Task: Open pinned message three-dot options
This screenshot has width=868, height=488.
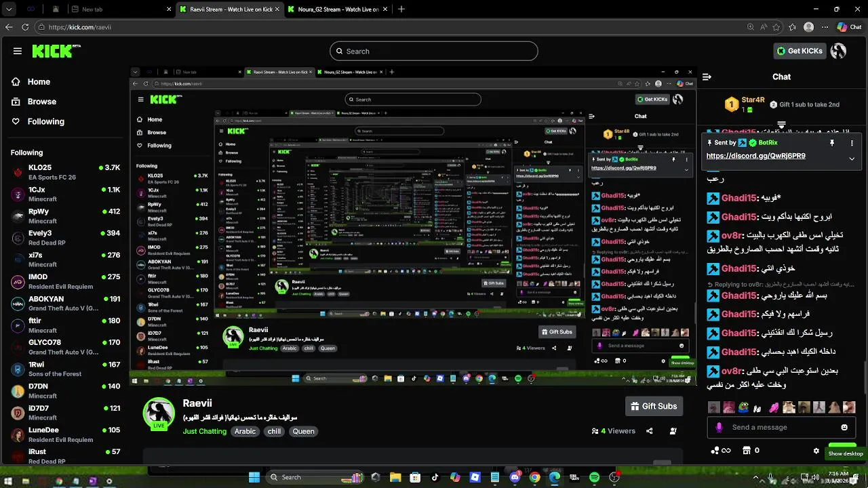Action: pyautogui.click(x=852, y=143)
